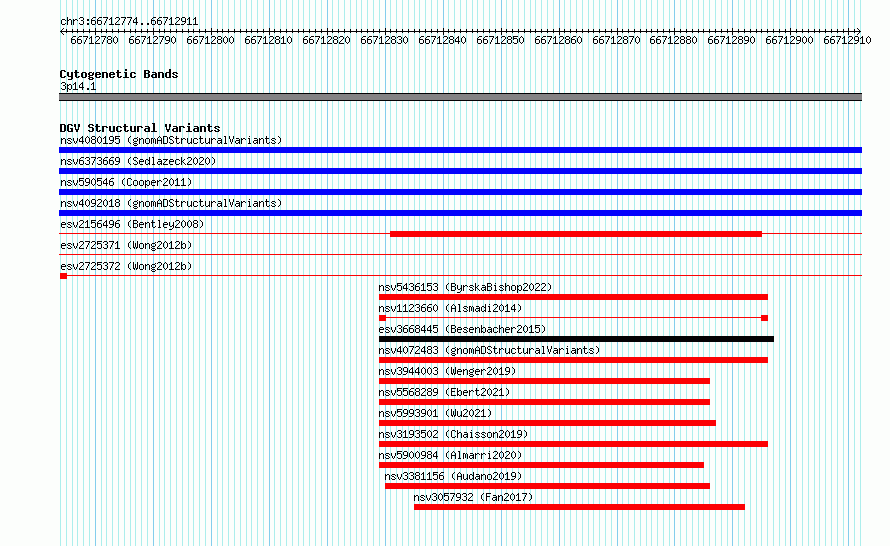Image resolution: width=890 pixels, height=546 pixels.
Task: Click the esv2725372 (Wong2012b) label
Action: [126, 266]
